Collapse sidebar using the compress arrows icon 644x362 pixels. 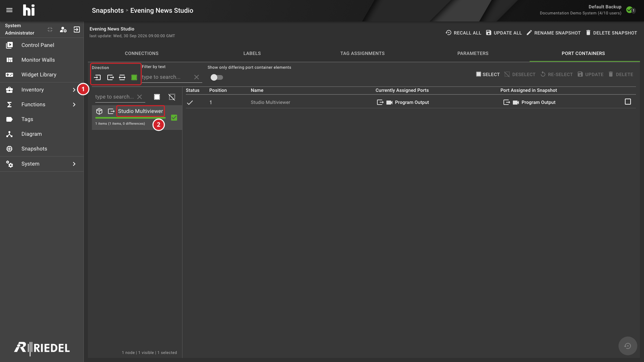coord(50,29)
